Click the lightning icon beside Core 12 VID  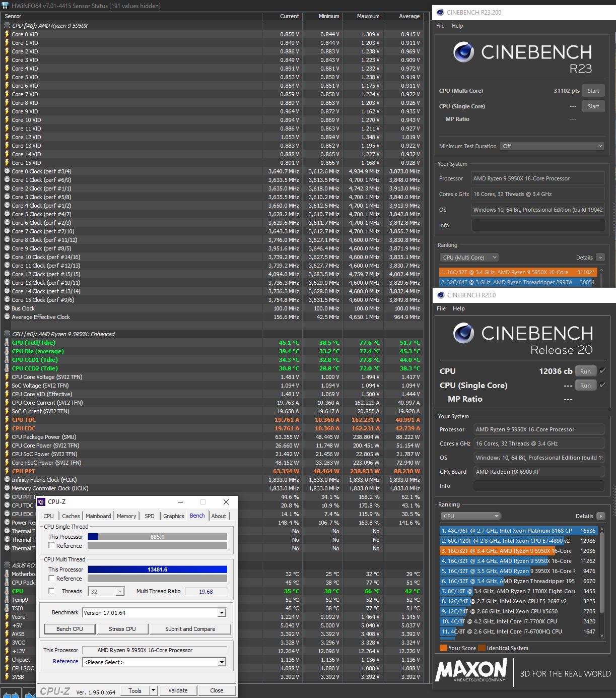coord(7,137)
